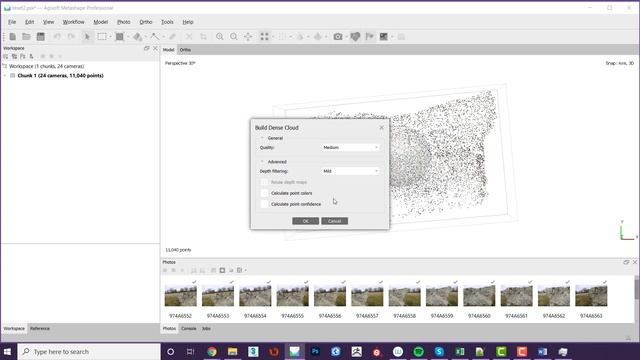
Task: Close the Build Dense Cloud dialog
Action: 382,128
